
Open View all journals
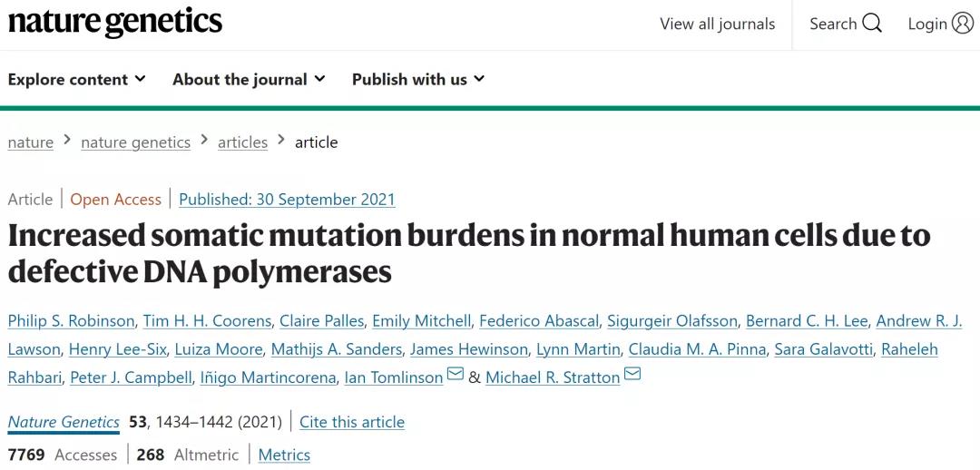(718, 24)
